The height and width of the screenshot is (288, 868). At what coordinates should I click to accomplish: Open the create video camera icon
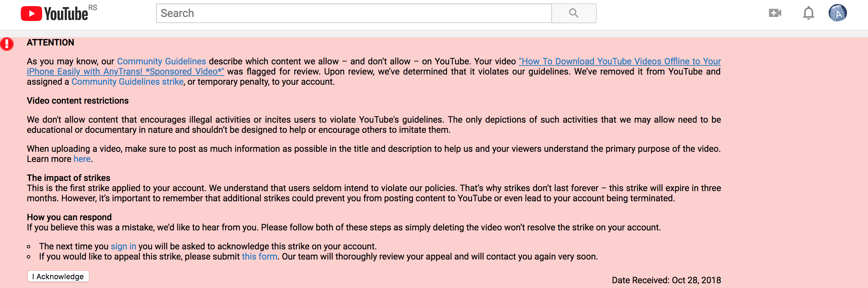775,13
